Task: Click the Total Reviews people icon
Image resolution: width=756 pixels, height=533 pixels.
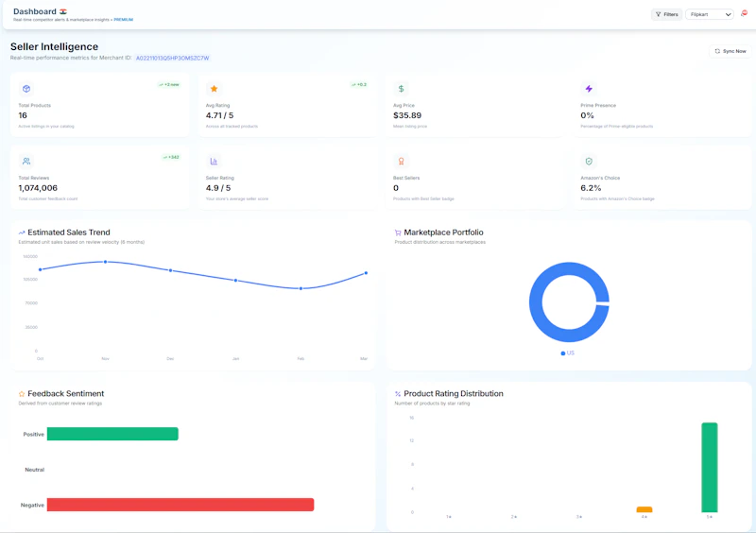Action: pos(26,161)
